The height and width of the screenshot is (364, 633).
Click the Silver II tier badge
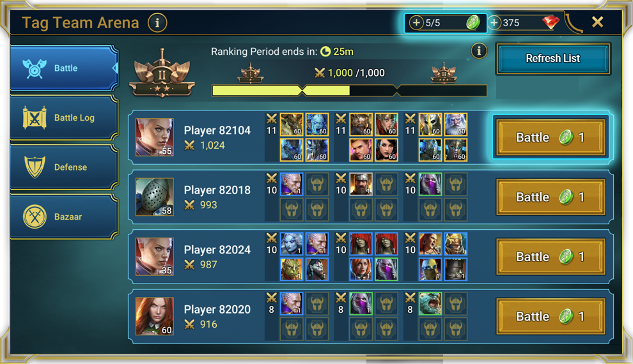point(162,74)
